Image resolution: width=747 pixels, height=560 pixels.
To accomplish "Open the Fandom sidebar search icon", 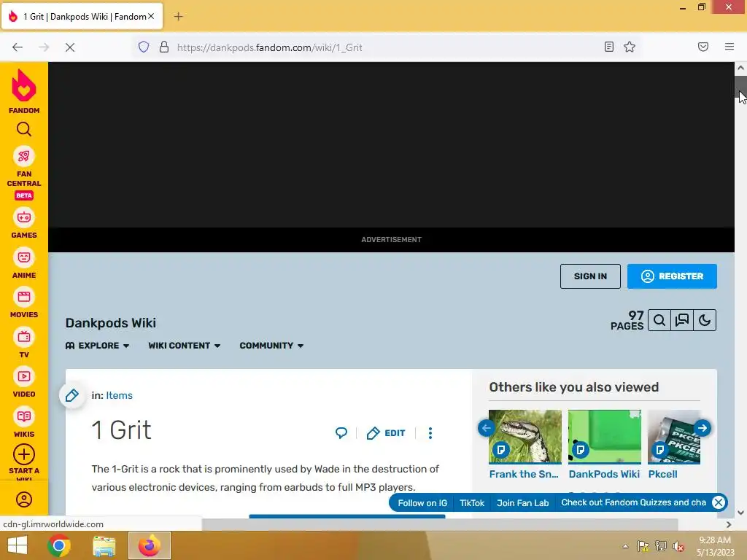I will pos(24,129).
